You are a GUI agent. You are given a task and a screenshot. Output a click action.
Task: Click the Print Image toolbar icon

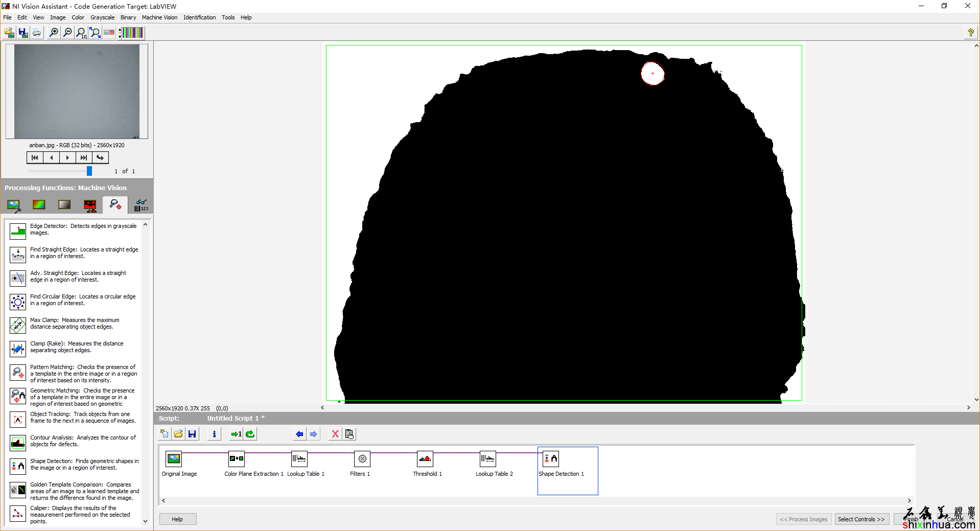37,33
